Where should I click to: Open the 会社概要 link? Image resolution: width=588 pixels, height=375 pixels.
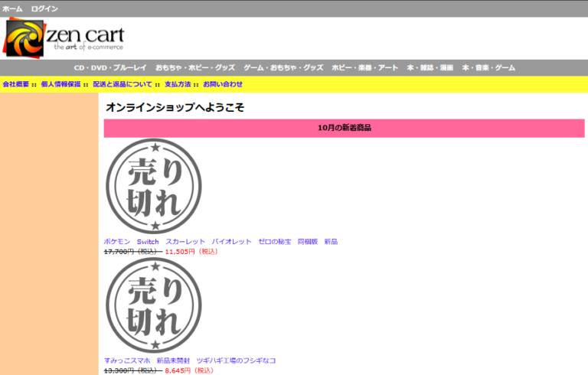pyautogui.click(x=16, y=84)
